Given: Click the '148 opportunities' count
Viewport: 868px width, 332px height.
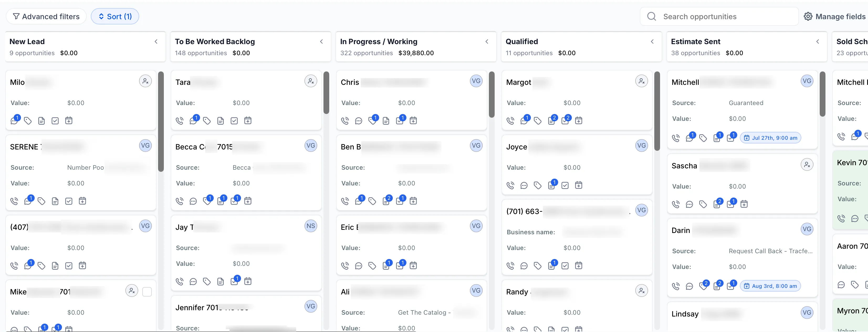Looking at the screenshot, I should (x=201, y=53).
